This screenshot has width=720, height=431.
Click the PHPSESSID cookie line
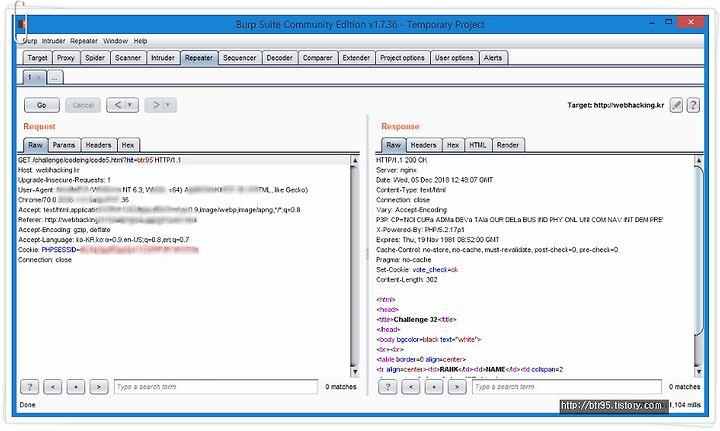tap(108, 250)
